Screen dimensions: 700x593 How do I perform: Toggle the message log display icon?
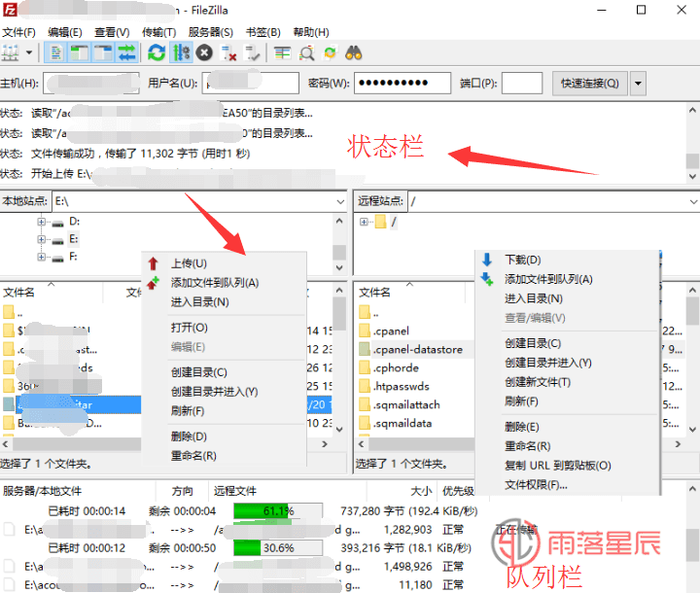56,52
